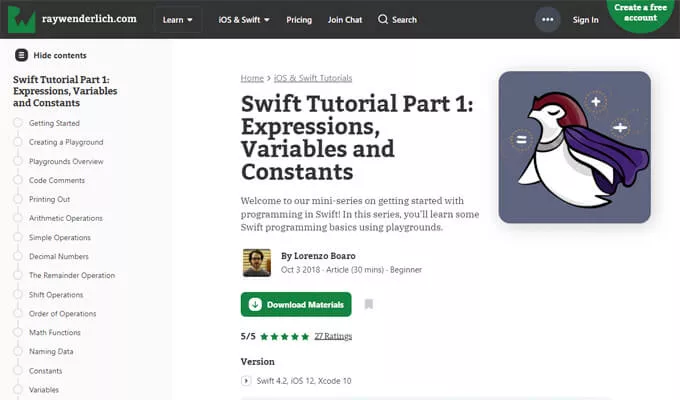Click the search magnifier icon
The height and width of the screenshot is (400, 680).
click(382, 20)
